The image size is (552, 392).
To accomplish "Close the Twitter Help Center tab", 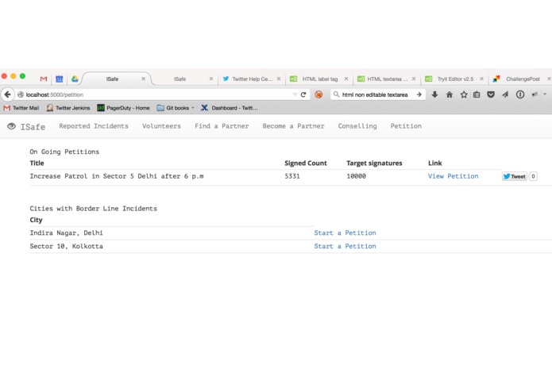I will pos(279,79).
